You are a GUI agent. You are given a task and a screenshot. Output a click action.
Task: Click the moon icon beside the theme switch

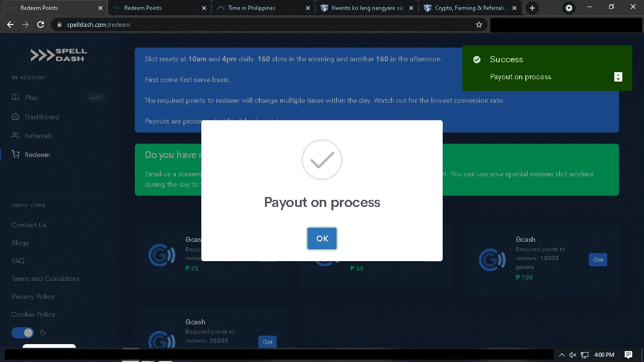coord(43,332)
